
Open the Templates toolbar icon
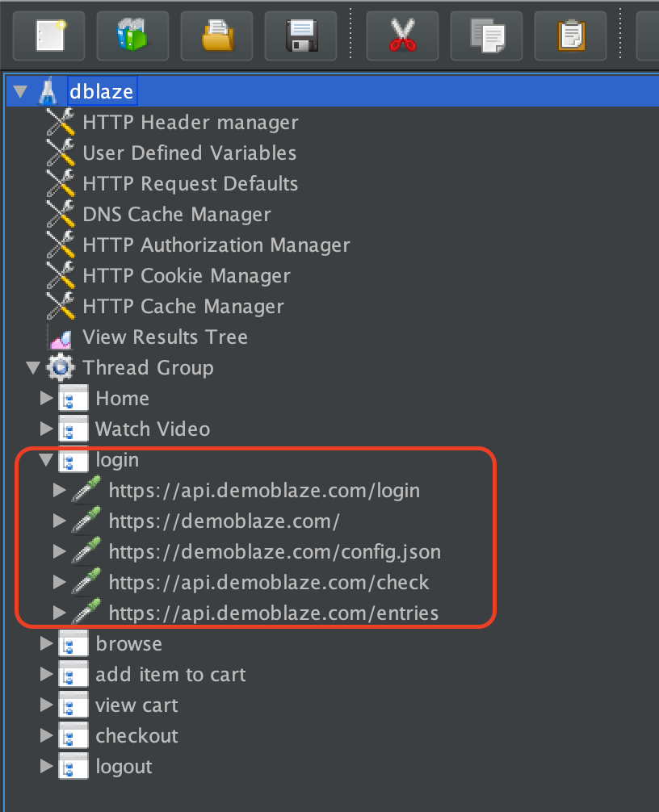tap(132, 36)
